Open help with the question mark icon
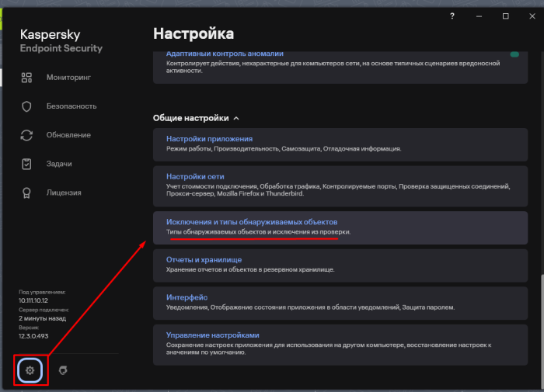This screenshot has height=392, width=544. [452, 16]
